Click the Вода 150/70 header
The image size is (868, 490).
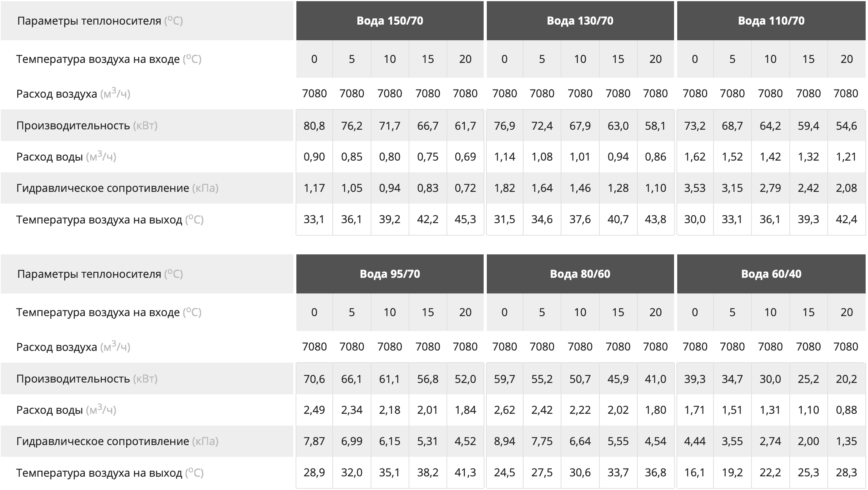click(x=390, y=21)
